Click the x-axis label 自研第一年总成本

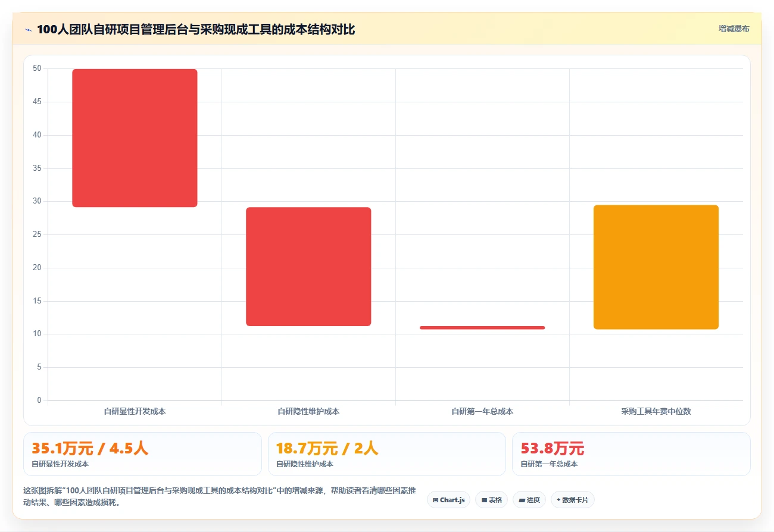click(482, 411)
